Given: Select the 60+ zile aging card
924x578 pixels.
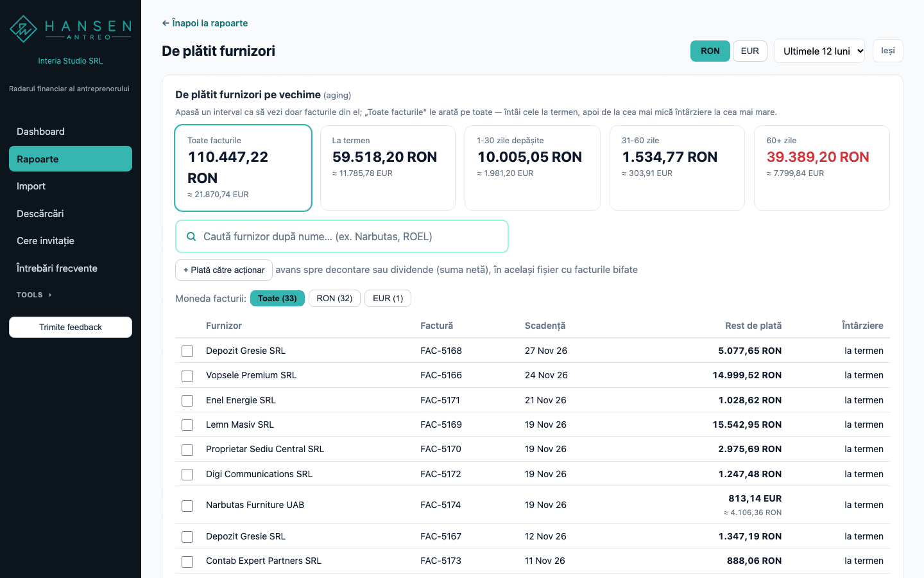Looking at the screenshot, I should (x=822, y=168).
